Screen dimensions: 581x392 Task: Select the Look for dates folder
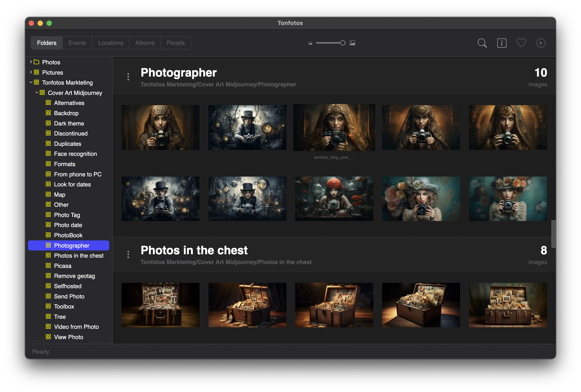(x=69, y=184)
